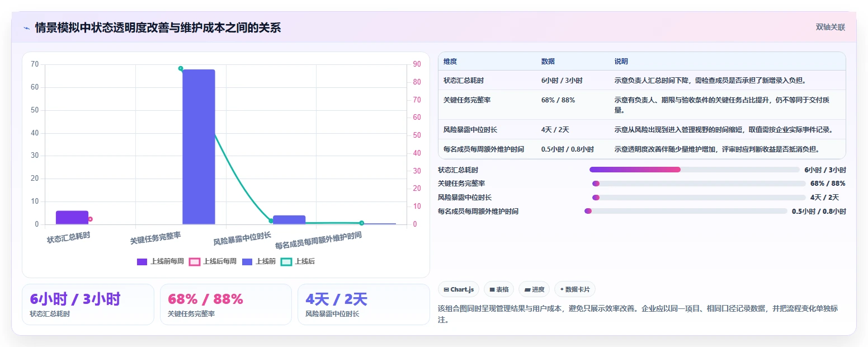Click table value 68% / 88%
Image resolution: width=868 pixels, height=347 pixels.
558,100
